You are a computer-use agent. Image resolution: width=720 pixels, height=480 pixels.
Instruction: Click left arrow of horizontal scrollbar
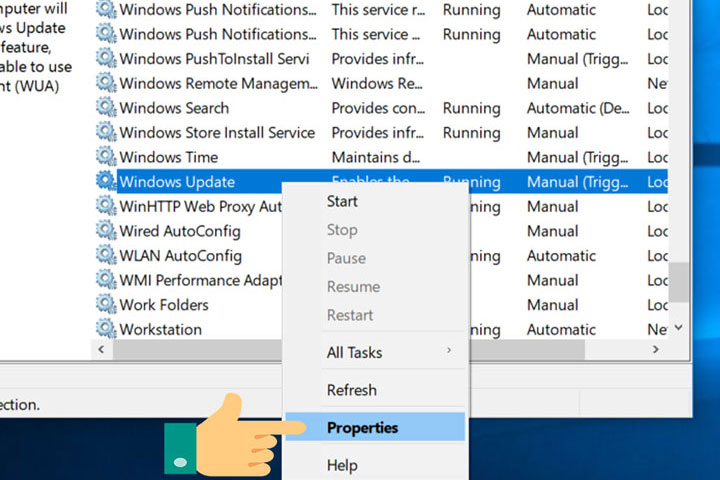[x=101, y=350]
